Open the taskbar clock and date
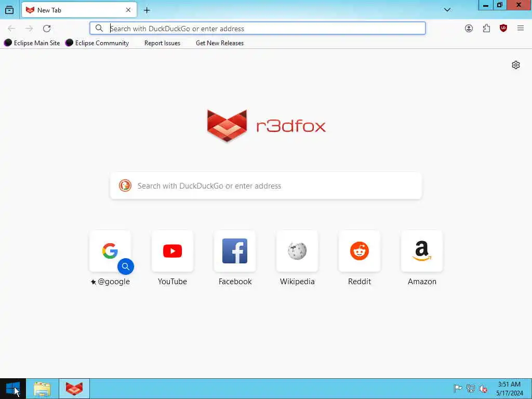Screen dimensions: 532x399 coord(509,389)
